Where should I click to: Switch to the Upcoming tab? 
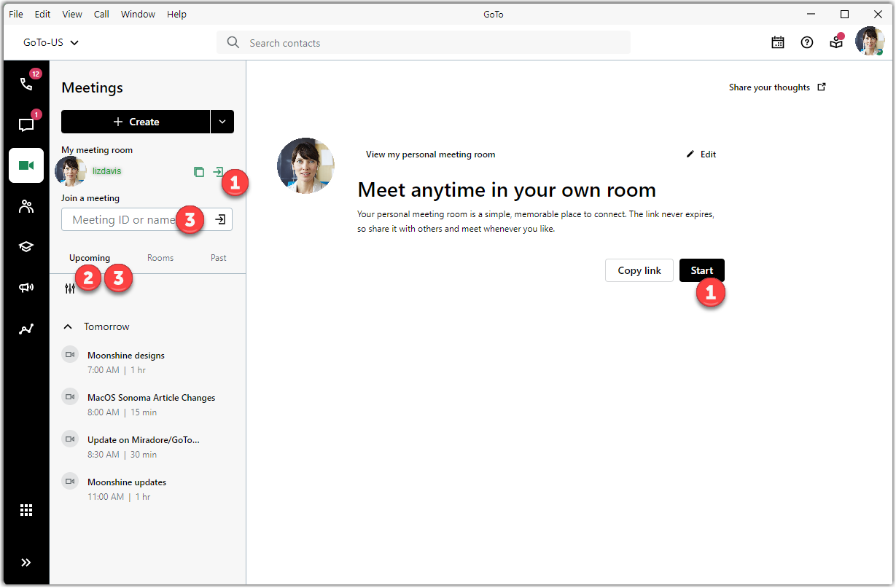90,258
